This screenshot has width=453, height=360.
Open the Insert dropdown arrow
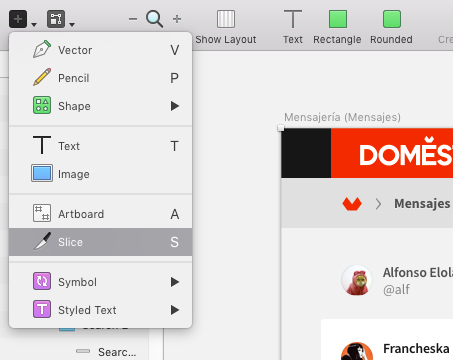pyautogui.click(x=34, y=24)
